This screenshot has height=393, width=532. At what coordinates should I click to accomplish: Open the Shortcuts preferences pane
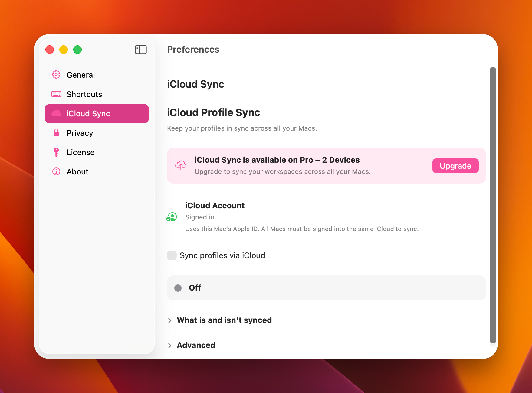pyautogui.click(x=97, y=94)
